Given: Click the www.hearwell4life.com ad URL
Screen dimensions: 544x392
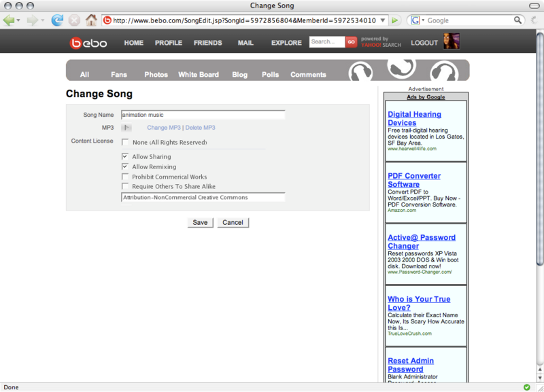Looking at the screenshot, I should pyautogui.click(x=412, y=149).
